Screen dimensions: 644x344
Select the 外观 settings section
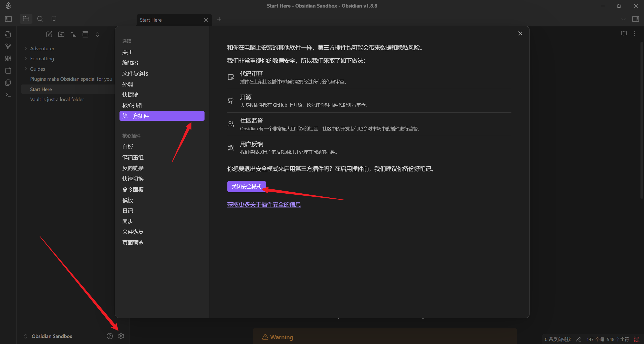pyautogui.click(x=162, y=84)
